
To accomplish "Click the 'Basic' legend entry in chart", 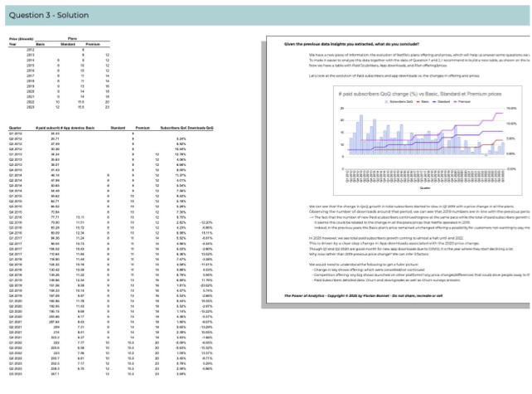I will 423,102.
